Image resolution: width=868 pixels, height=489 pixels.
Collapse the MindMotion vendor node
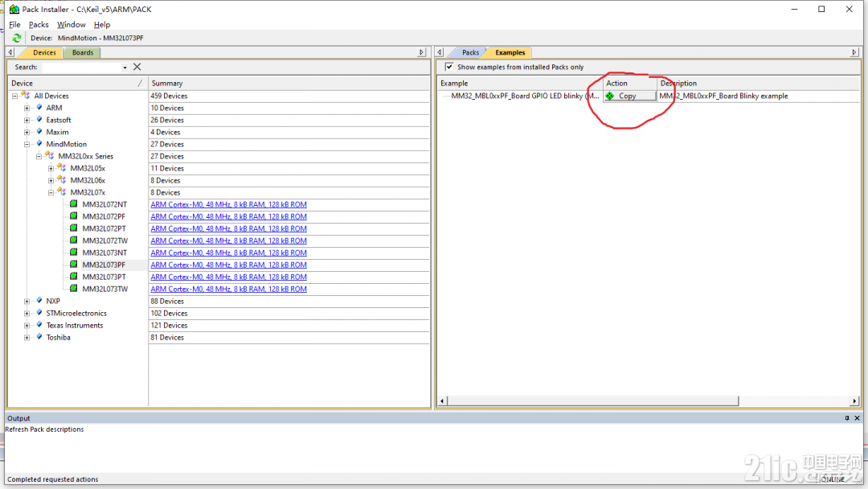point(27,145)
